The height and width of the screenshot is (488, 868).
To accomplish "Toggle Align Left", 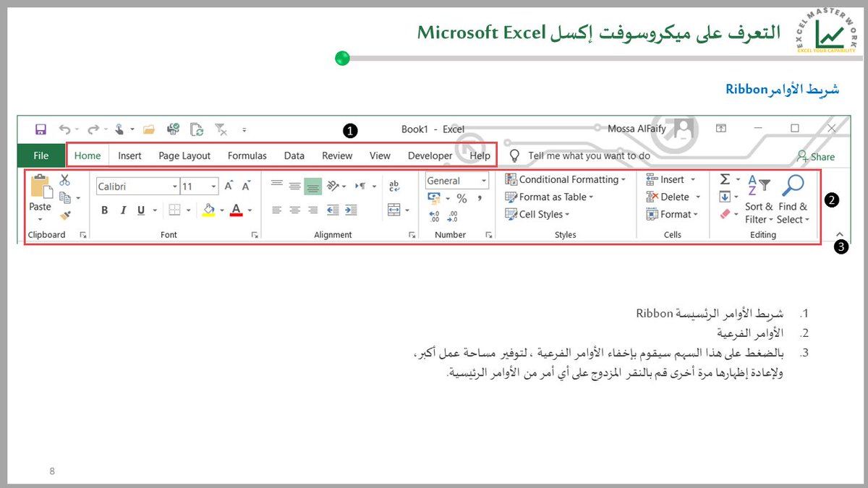I will [x=276, y=210].
